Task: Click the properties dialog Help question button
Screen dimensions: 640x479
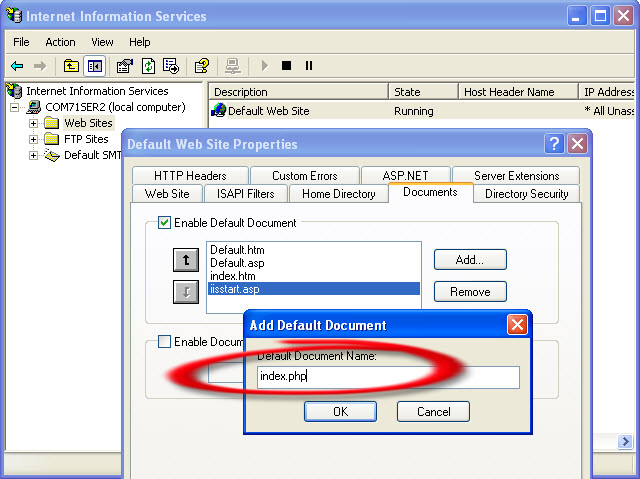Action: 554,144
